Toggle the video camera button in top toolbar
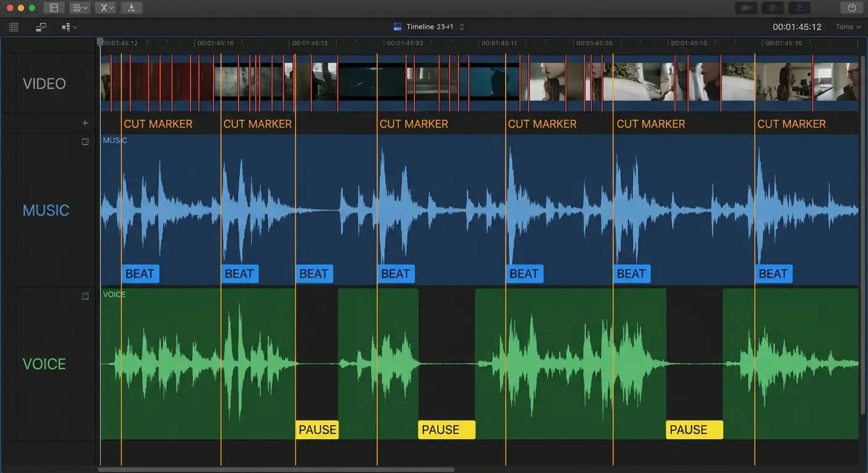The height and width of the screenshot is (473, 868). (x=747, y=8)
